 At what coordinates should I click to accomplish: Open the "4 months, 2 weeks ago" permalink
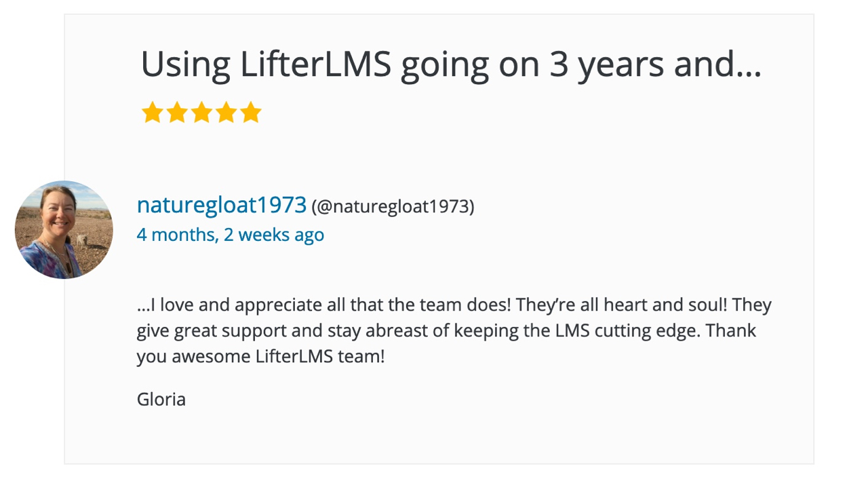231,235
